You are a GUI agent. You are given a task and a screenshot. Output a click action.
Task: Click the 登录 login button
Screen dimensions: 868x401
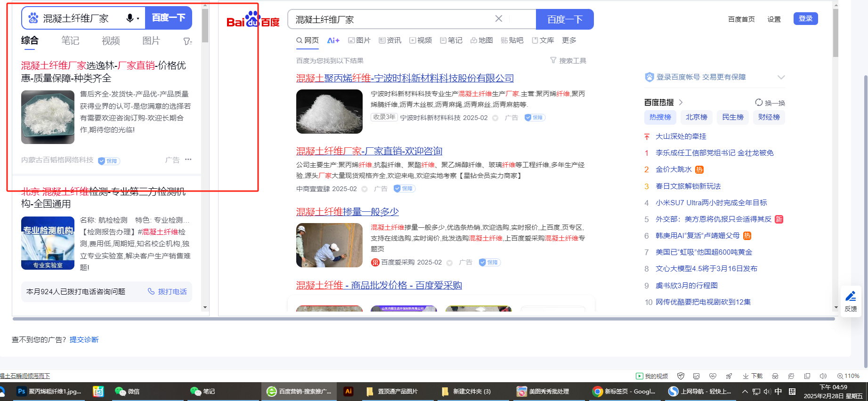click(x=805, y=18)
